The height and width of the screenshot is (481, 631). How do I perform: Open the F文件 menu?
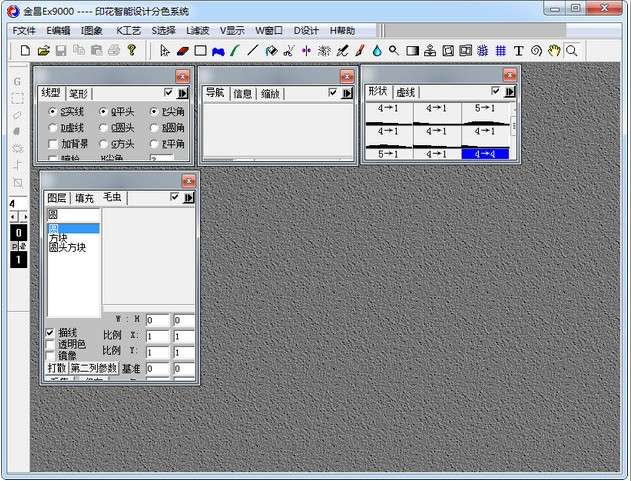24,30
